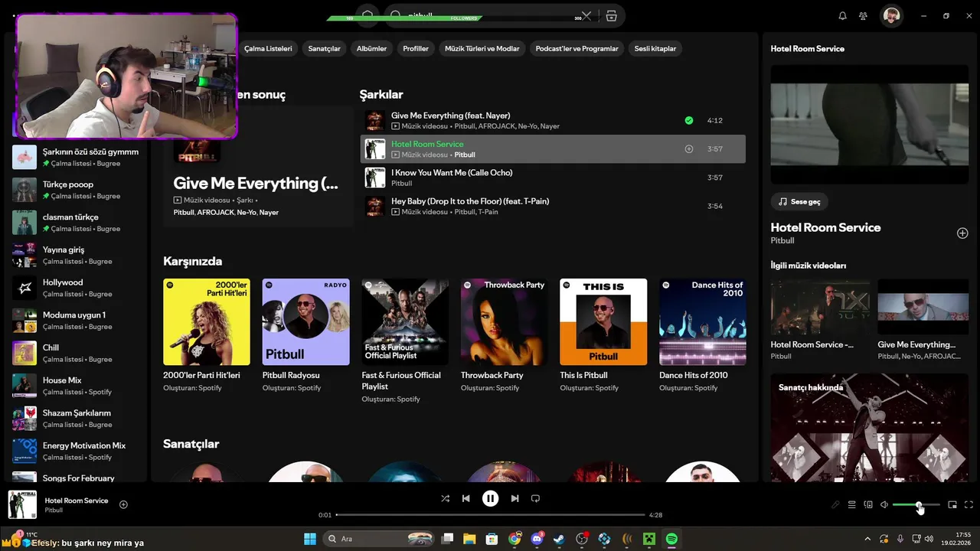Image resolution: width=980 pixels, height=551 pixels.
Task: Add now-playing track via plus in bottom bar
Action: point(123,504)
